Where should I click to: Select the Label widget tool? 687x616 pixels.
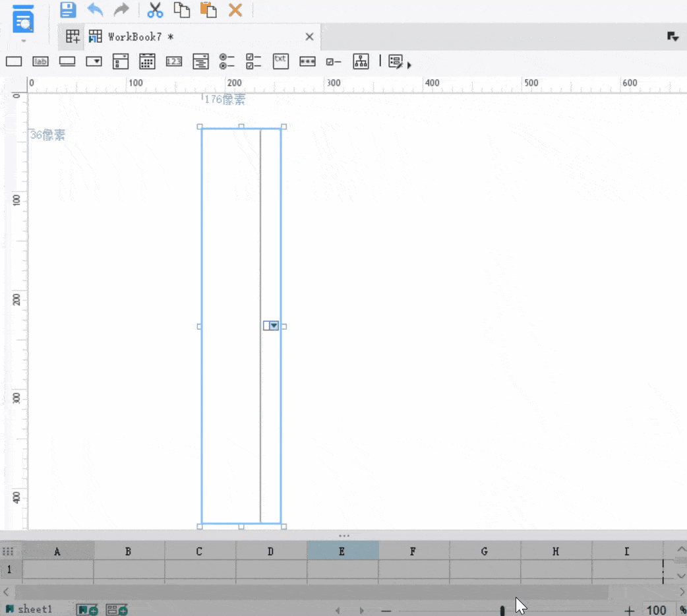point(41,61)
